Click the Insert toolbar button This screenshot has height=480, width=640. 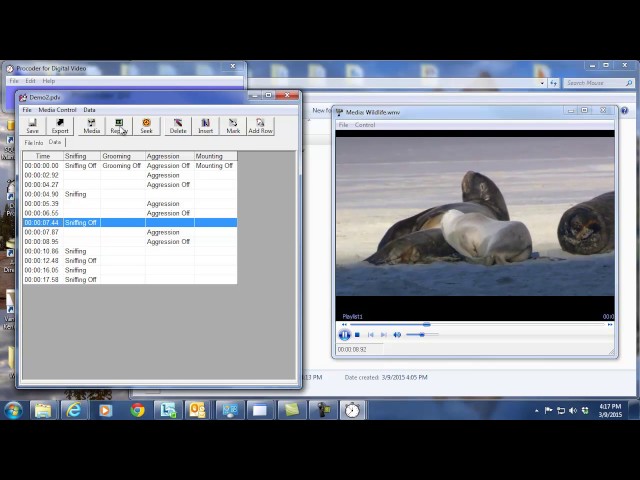click(x=205, y=126)
